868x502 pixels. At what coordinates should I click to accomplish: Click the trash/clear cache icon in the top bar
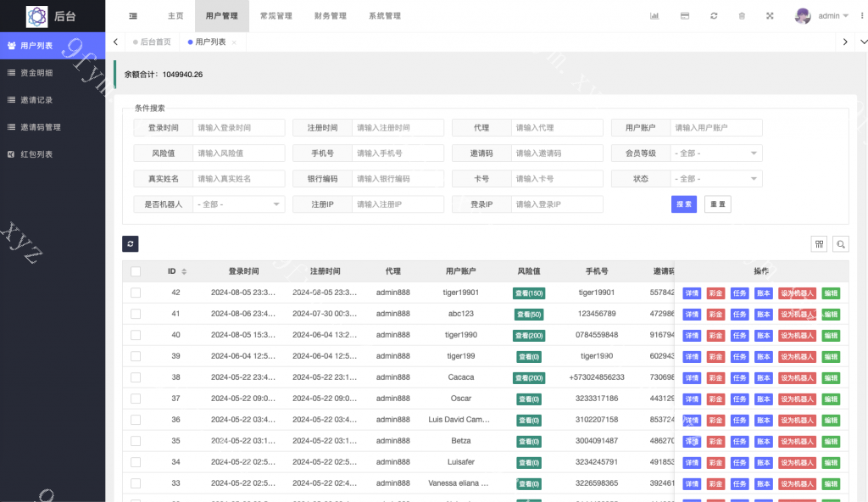742,16
